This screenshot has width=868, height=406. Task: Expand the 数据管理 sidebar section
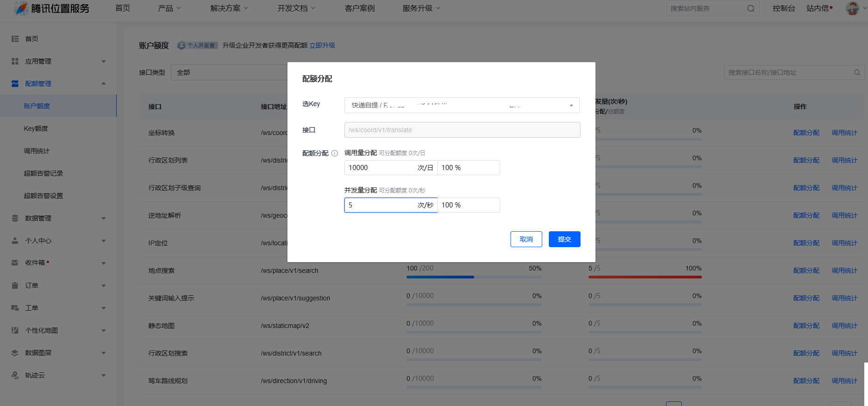tap(104, 218)
